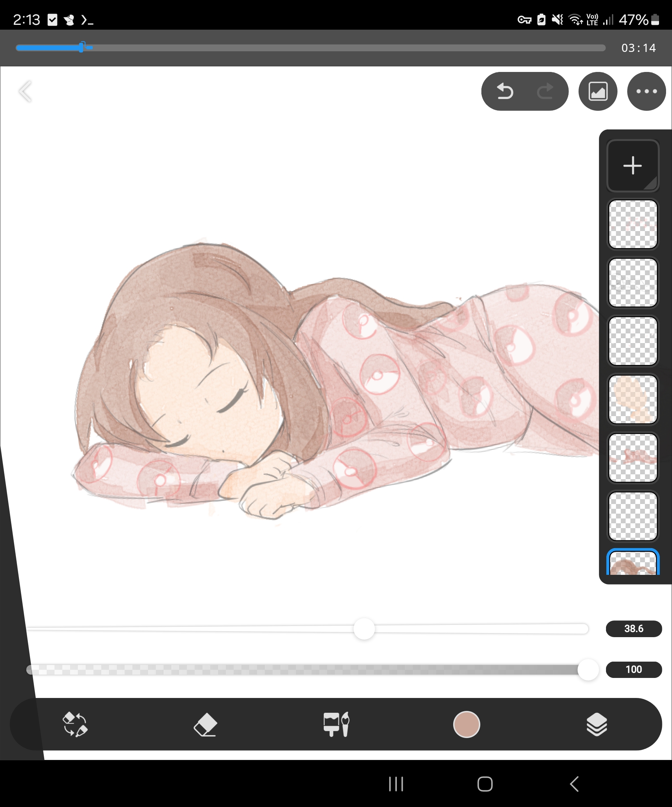Tap the checkmark notification icon
Screen dimensions: 672x807
pyautogui.click(x=52, y=20)
